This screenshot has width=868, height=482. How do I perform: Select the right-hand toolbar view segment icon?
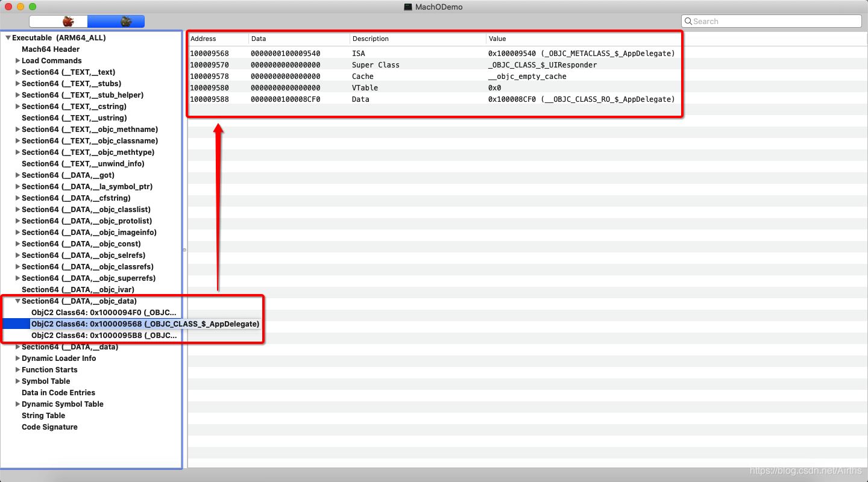click(x=125, y=22)
